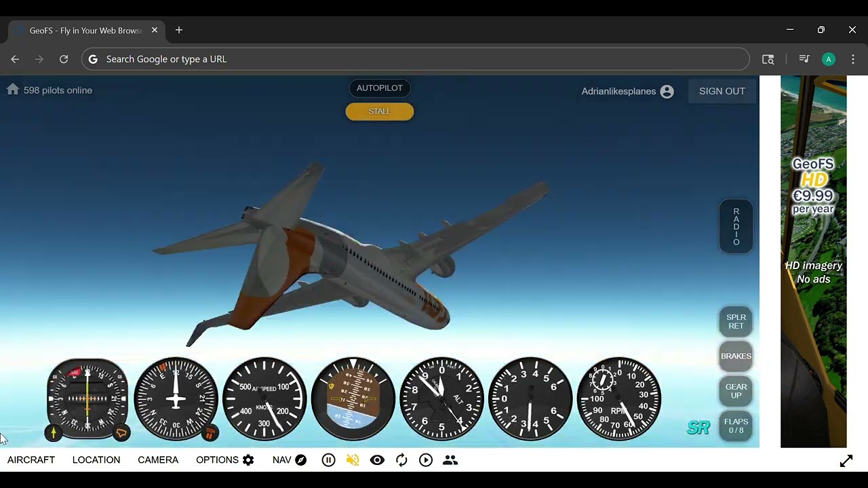Click the Google G icon in address bar
The image size is (868, 488).
93,60
